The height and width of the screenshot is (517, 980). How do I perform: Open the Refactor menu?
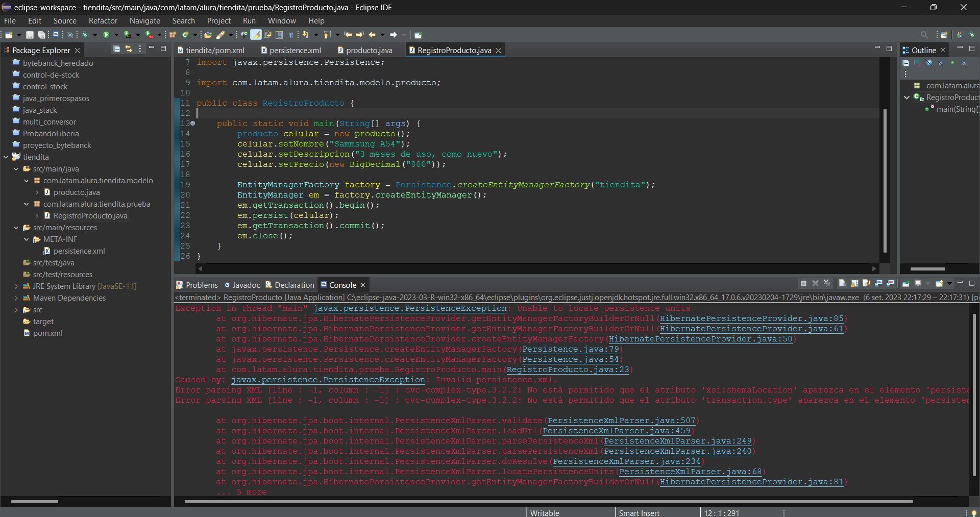point(103,21)
